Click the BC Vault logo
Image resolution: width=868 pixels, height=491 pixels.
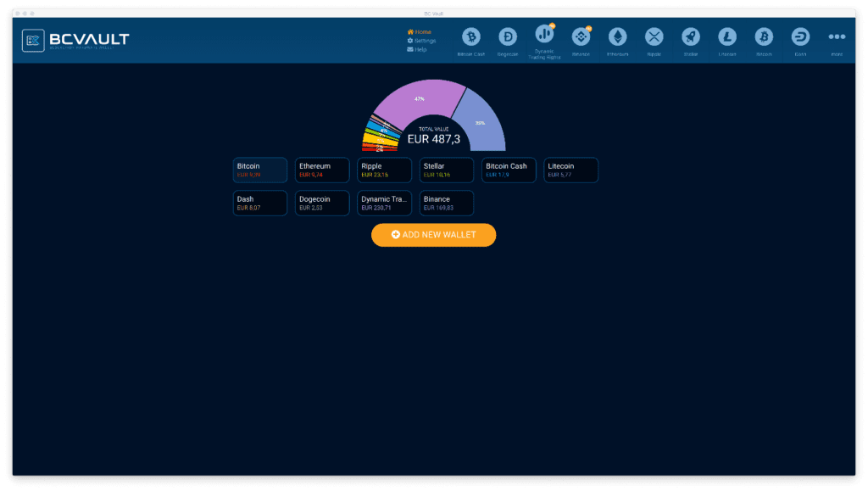point(75,41)
